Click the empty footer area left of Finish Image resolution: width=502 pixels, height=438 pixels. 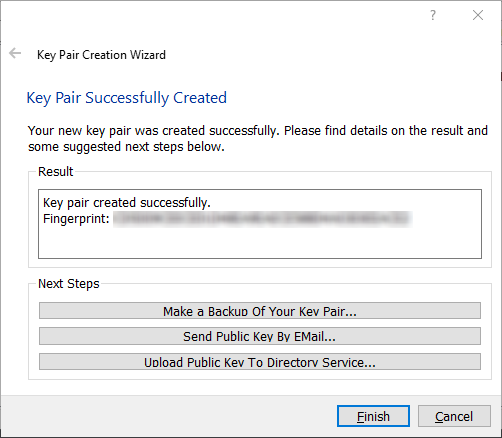(x=167, y=416)
